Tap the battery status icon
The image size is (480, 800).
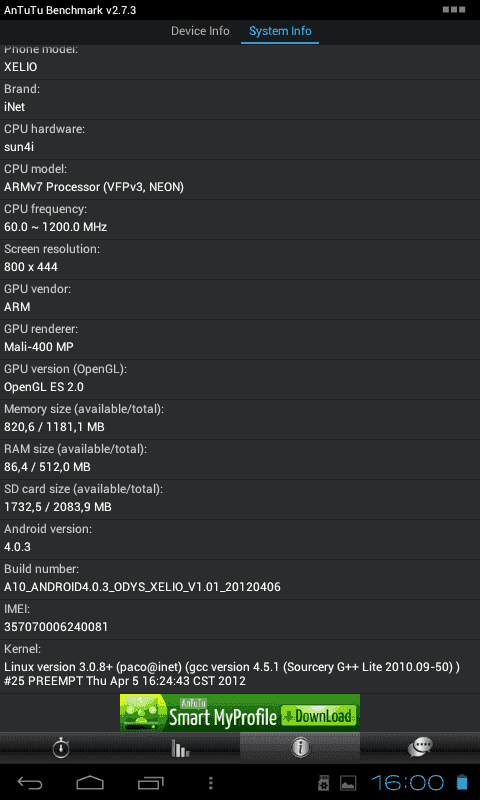462,783
